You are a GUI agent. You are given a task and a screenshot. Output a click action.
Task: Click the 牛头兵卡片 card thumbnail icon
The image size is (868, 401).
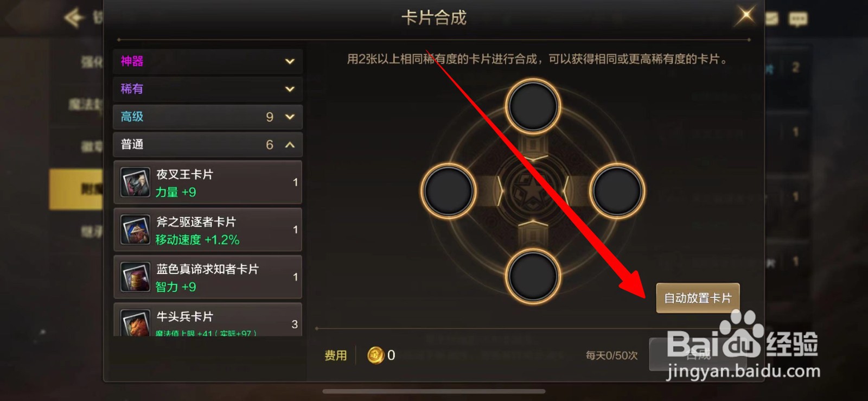pyautogui.click(x=135, y=323)
